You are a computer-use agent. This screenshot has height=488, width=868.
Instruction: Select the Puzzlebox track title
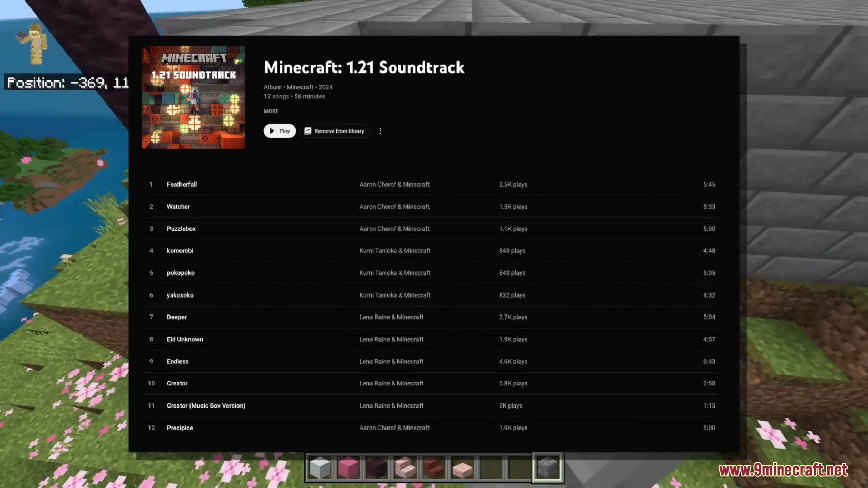181,229
